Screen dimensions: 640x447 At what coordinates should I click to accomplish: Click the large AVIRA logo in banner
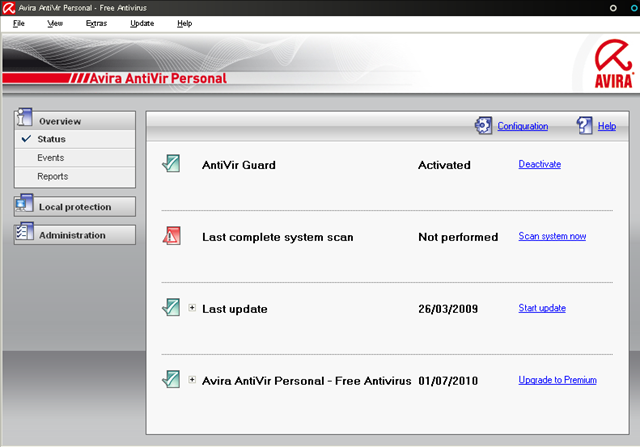(613, 63)
